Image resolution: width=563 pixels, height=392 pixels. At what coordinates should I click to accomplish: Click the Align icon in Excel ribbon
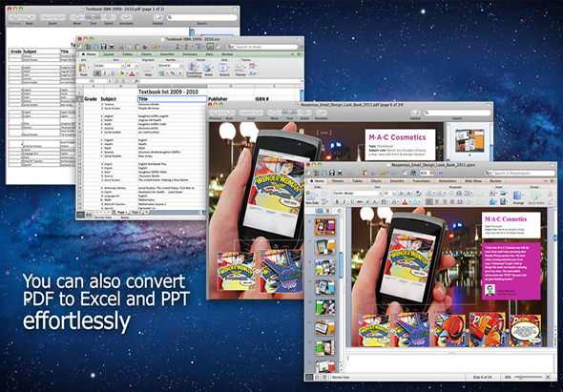147,69
